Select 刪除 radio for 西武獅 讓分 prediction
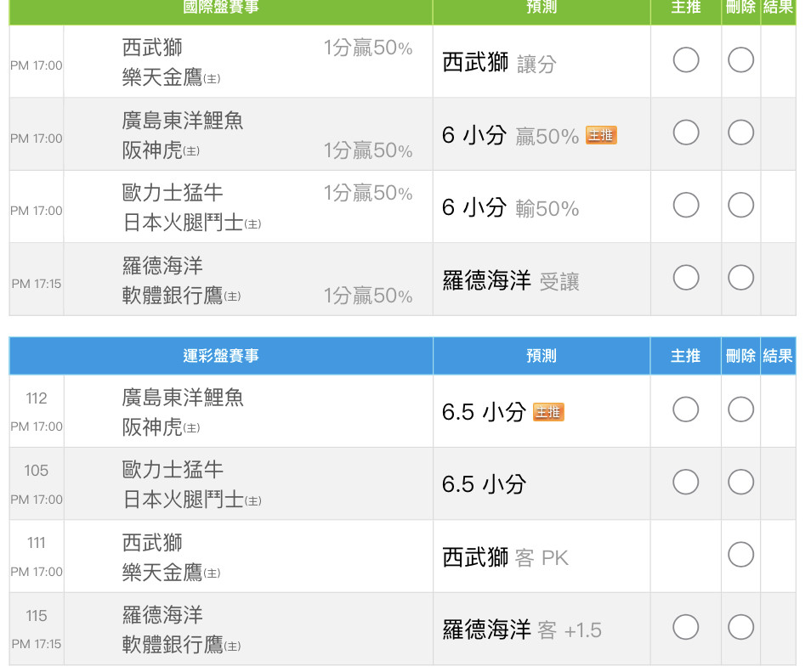The width and height of the screenshot is (811, 672). (x=740, y=60)
